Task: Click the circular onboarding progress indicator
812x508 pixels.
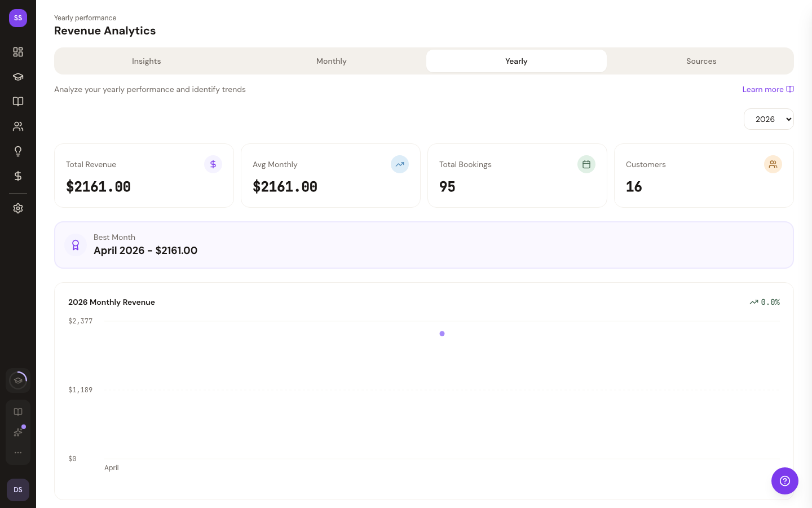Action: click(18, 380)
